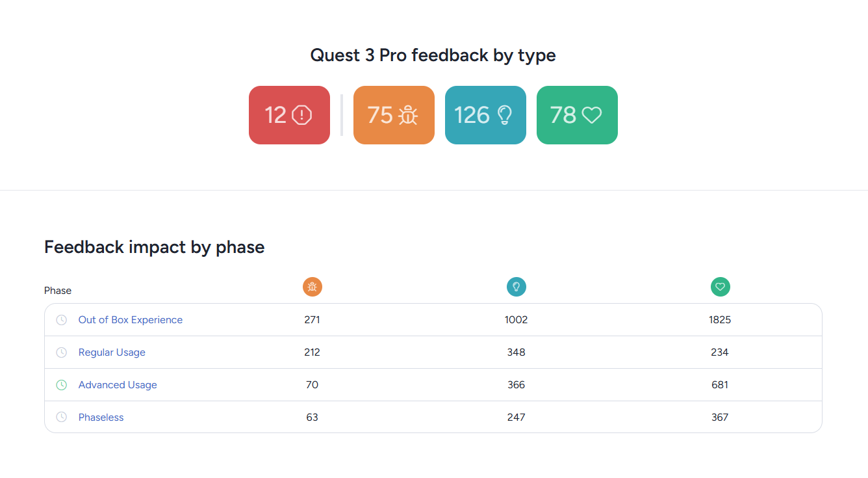Click the green clock icon beside Advanced Usage
Viewport: 868px width, 478px height.
click(61, 385)
